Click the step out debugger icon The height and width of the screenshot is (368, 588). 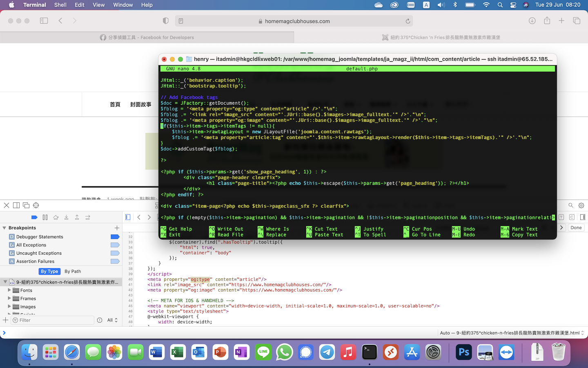pos(77,218)
